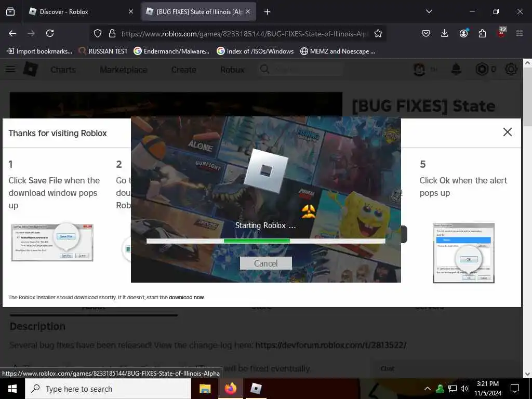Open the extension with 32 badge

click(x=501, y=32)
